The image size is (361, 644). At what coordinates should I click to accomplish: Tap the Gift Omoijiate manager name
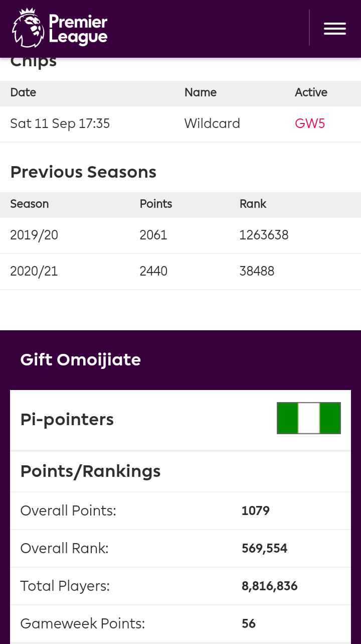tap(81, 360)
